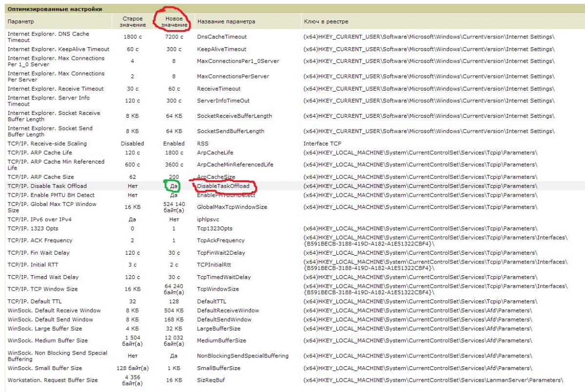Select the "WinSock. Default Receive Window" row label
585x392 pixels.
tap(54, 311)
